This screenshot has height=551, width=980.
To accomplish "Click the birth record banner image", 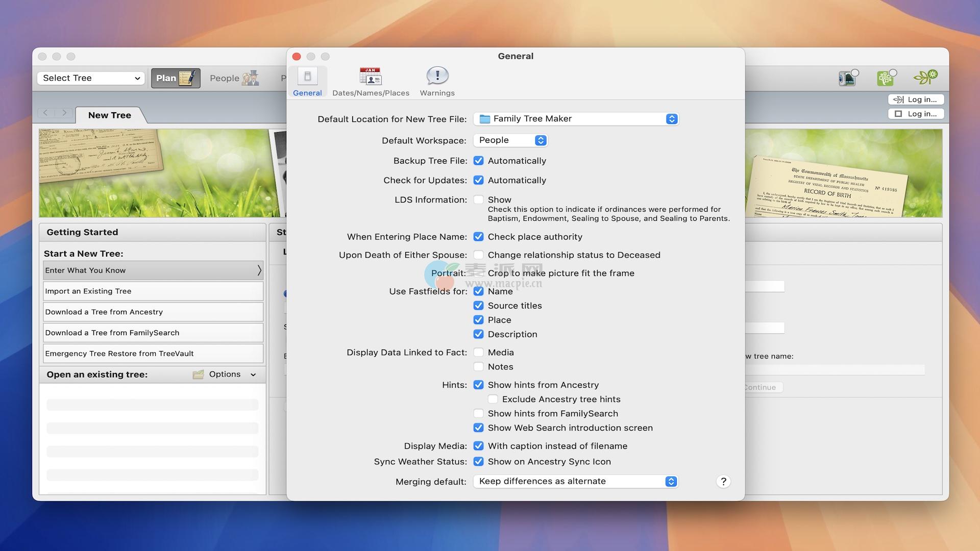I will pos(843,173).
